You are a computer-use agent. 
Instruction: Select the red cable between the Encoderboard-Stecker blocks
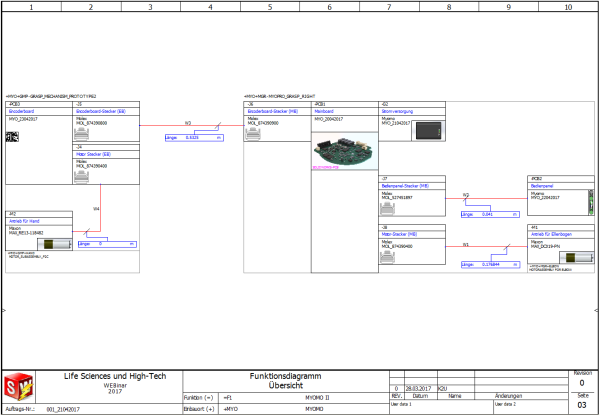coord(191,125)
